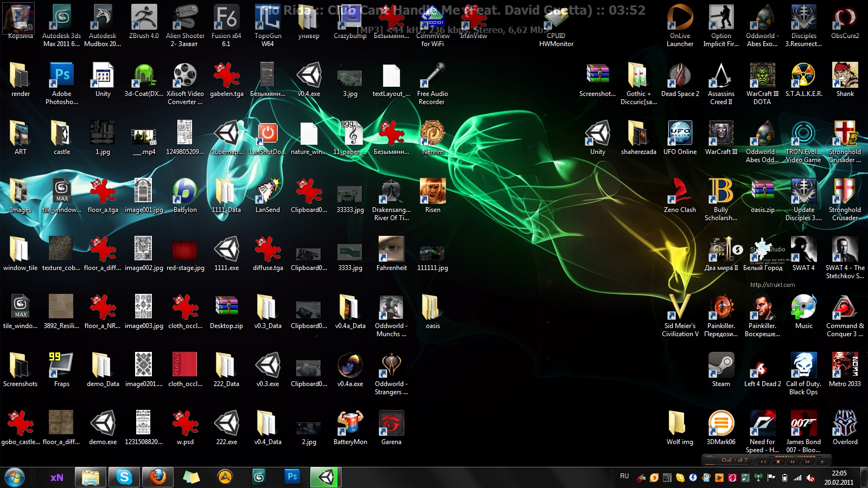Stop playback in the media player widget

coord(778,462)
